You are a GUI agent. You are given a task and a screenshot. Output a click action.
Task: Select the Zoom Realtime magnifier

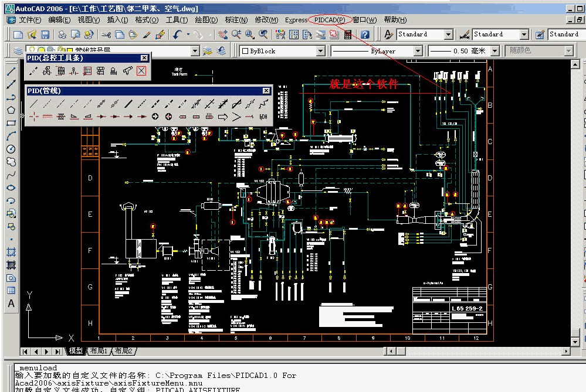point(236,35)
